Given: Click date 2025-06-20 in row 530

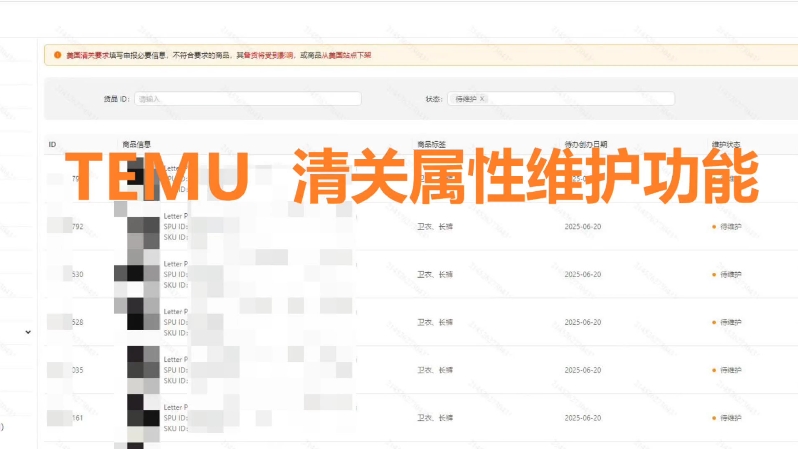Looking at the screenshot, I should [583, 274].
